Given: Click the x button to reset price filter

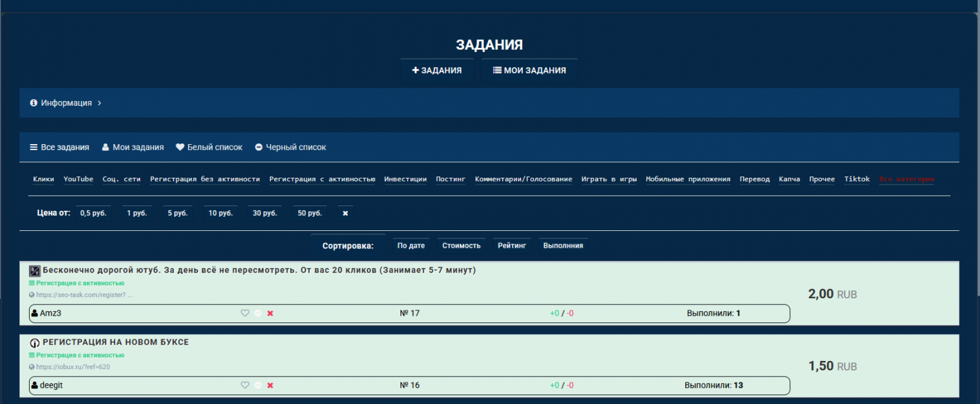Looking at the screenshot, I should 345,212.
